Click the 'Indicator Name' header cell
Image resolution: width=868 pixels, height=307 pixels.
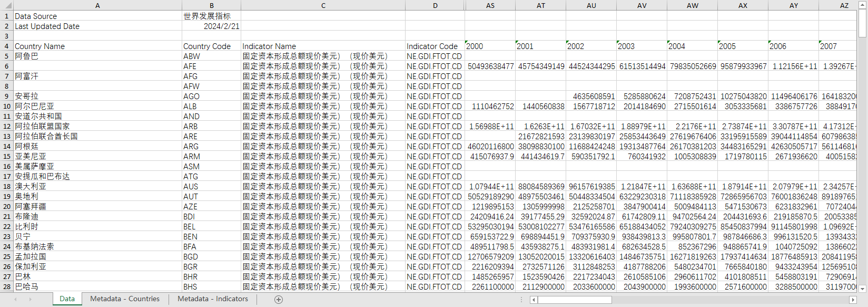(323, 46)
